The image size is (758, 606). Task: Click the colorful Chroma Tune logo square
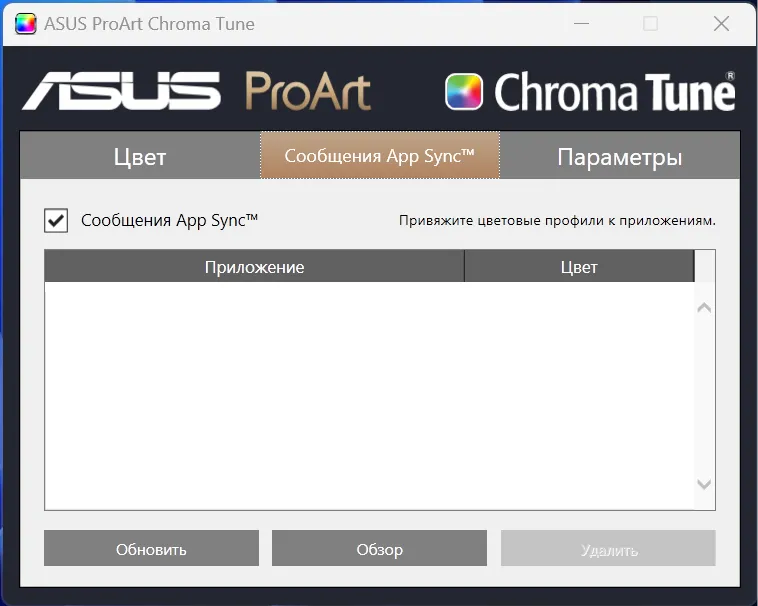point(465,92)
